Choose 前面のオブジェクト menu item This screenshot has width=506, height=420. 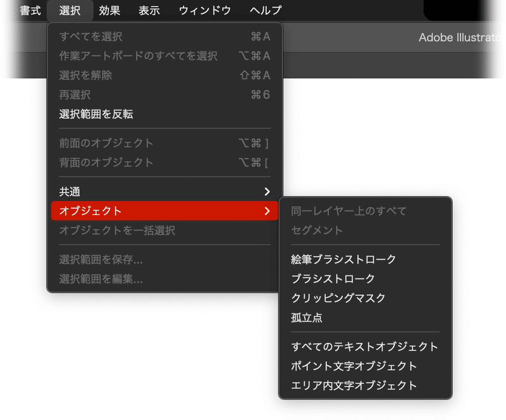pos(164,143)
